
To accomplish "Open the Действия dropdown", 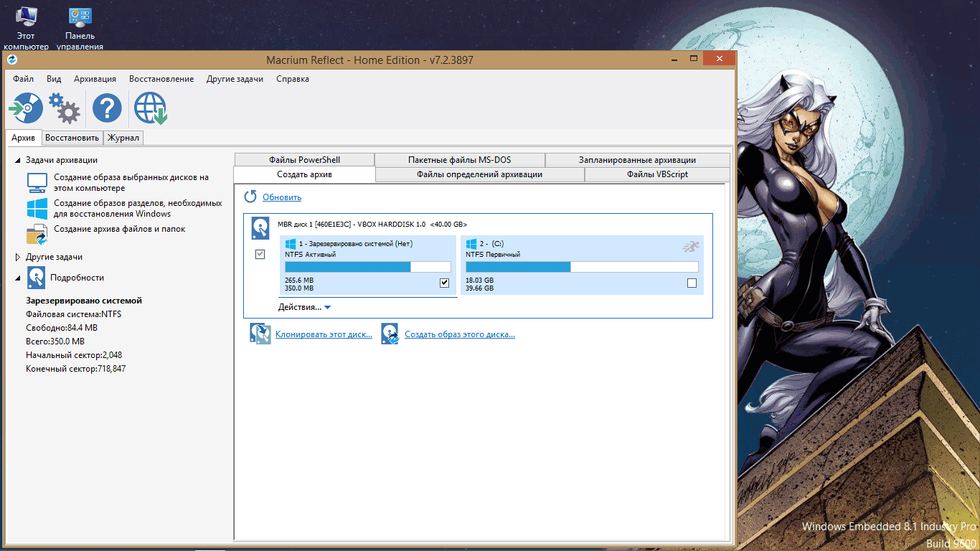I will (304, 307).
